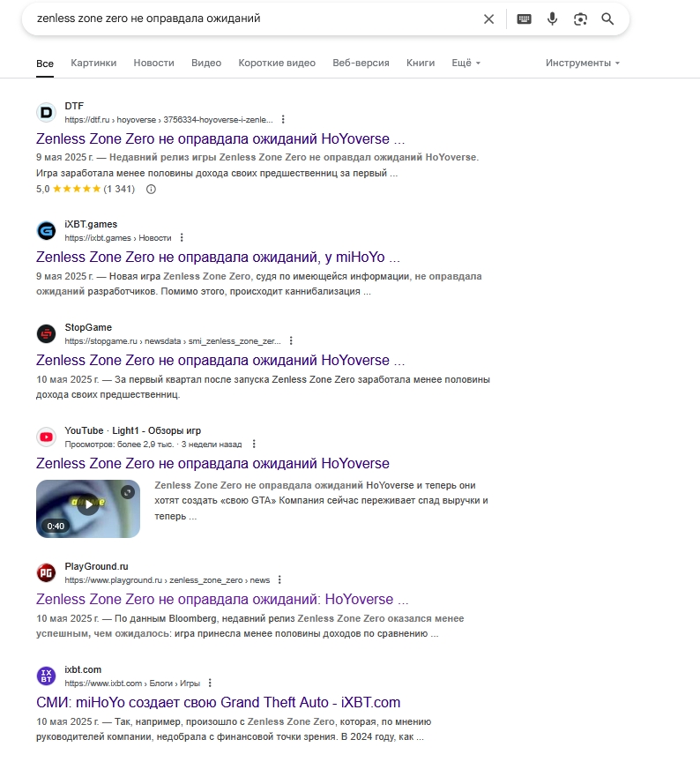Open YouTube result three-dot options
Viewport: 700px width, 762px height.
click(x=254, y=444)
